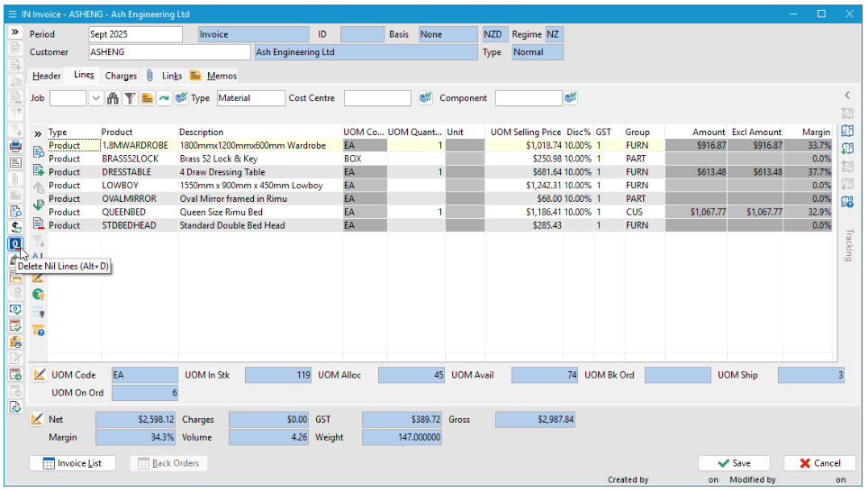Click the binoculars search icon beside Job
The height and width of the screenshot is (492, 868).
click(x=113, y=98)
